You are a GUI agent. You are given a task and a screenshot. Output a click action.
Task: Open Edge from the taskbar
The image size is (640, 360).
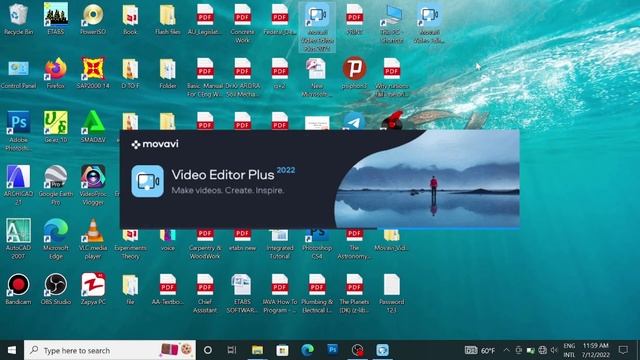click(307, 350)
